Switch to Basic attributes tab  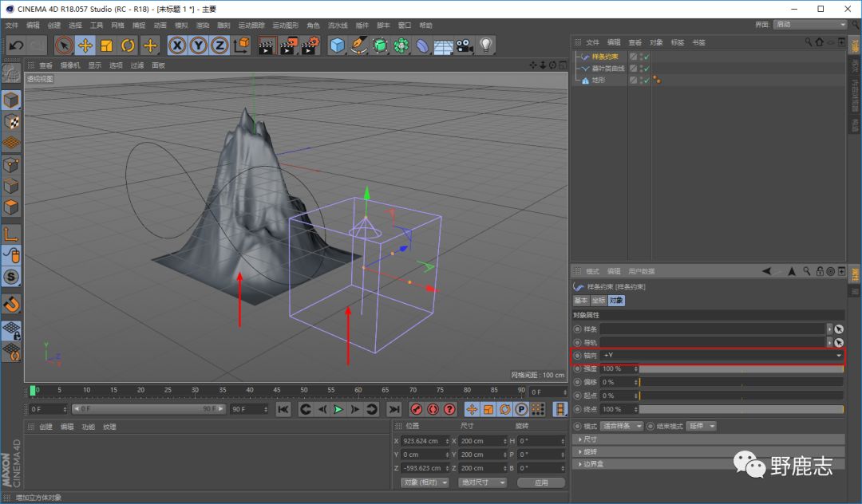580,301
